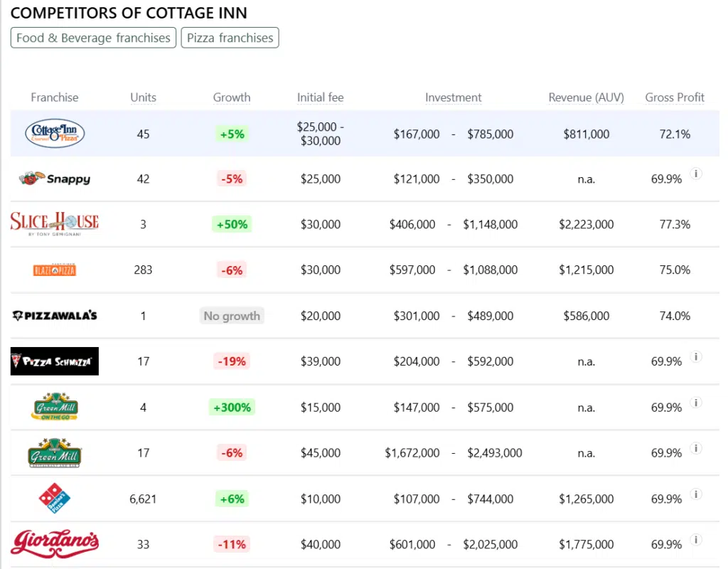Image resolution: width=728 pixels, height=569 pixels.
Task: Open the Pizza franchises tag
Action: [230, 38]
